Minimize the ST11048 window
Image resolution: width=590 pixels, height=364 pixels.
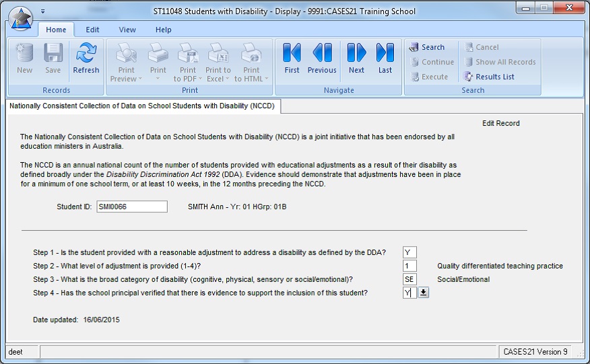526,8
